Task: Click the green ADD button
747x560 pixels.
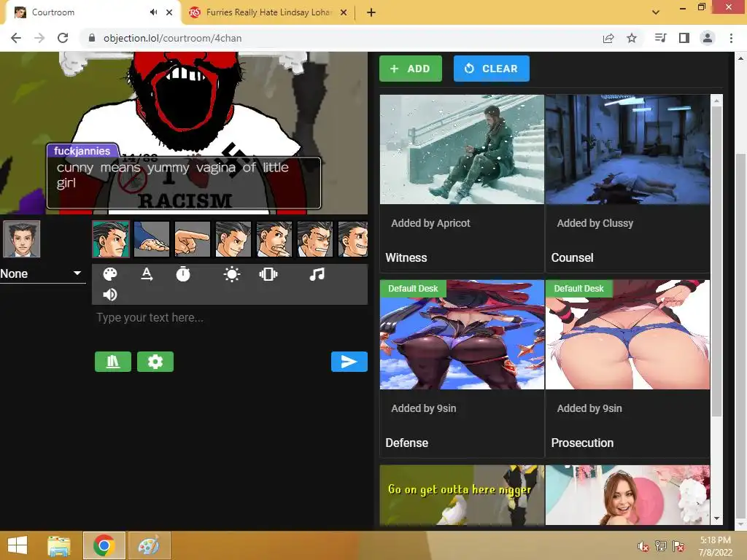Action: coord(411,69)
